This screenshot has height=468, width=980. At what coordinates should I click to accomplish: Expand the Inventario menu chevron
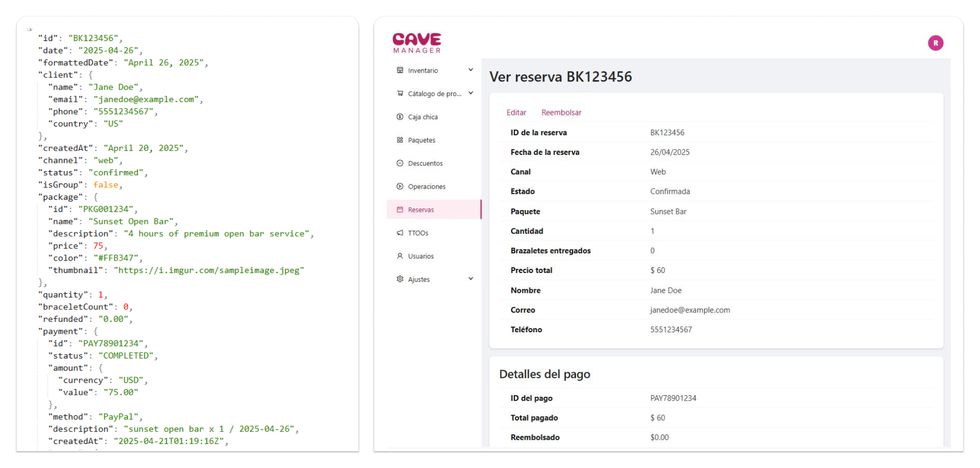click(471, 70)
